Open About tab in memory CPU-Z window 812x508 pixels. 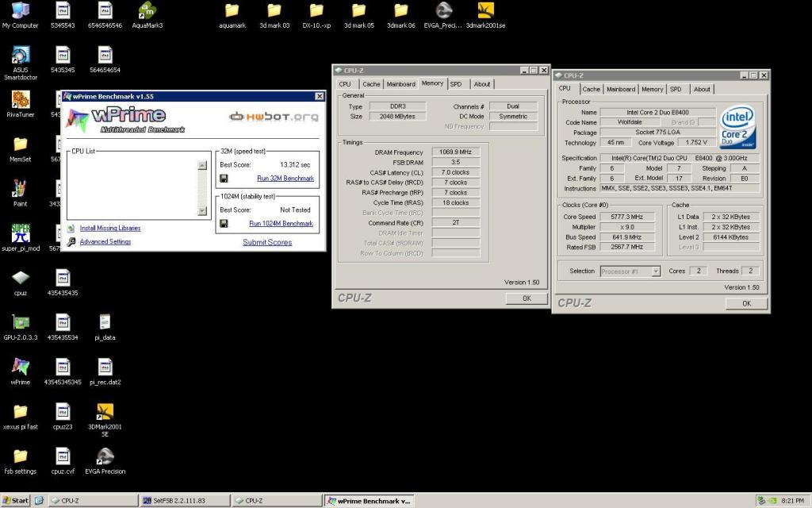coord(481,84)
